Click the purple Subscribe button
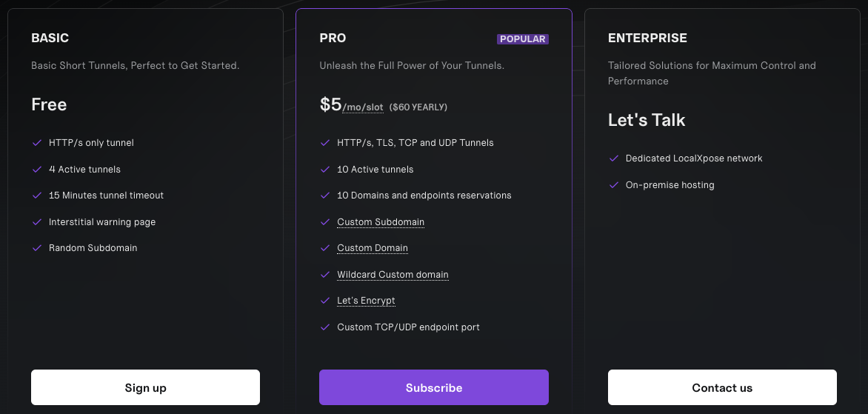 pos(433,387)
